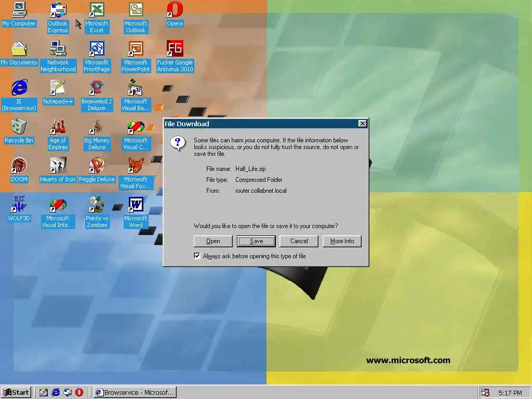This screenshot has height=399, width=532.
Task: Click the question mark icon in dialog
Action: pyautogui.click(x=178, y=143)
